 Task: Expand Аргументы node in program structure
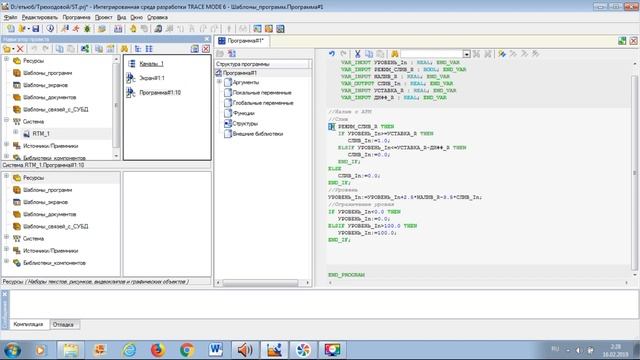coord(220,82)
